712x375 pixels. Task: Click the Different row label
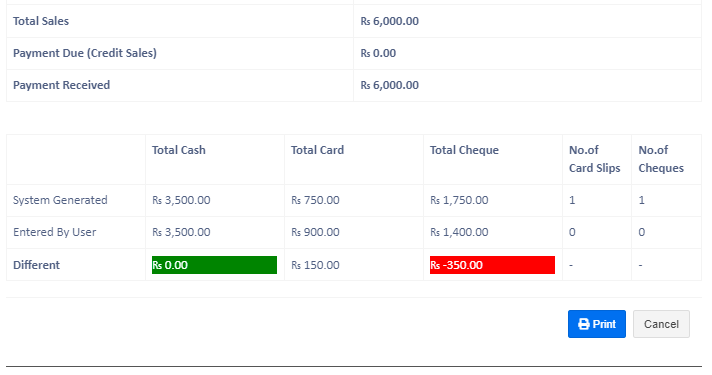pyautogui.click(x=36, y=265)
